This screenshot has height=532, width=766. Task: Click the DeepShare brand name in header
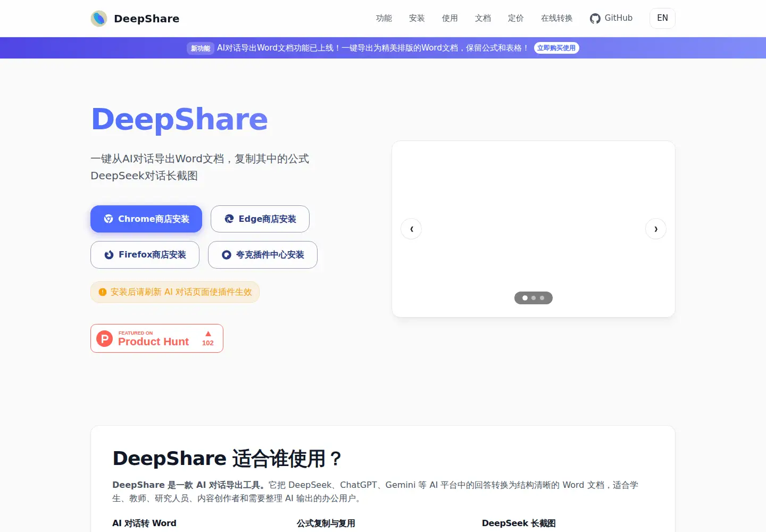click(x=147, y=19)
